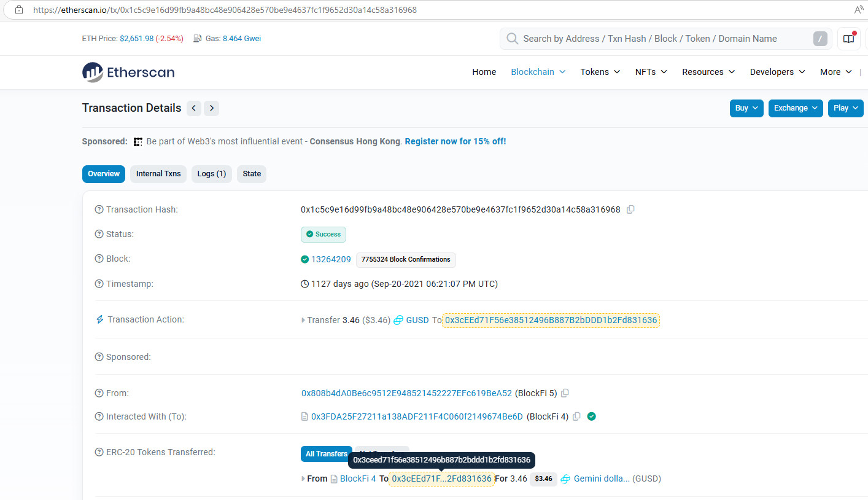This screenshot has width=868, height=500.
Task: Click the gas pump icon
Action: [x=198, y=38]
